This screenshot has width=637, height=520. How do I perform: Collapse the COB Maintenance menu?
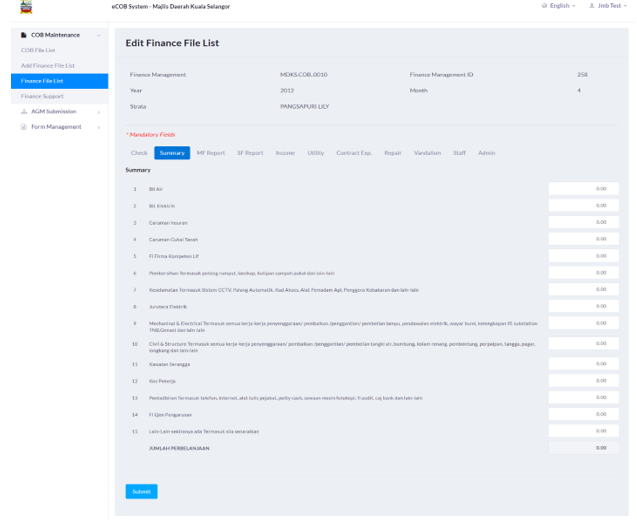coord(98,35)
